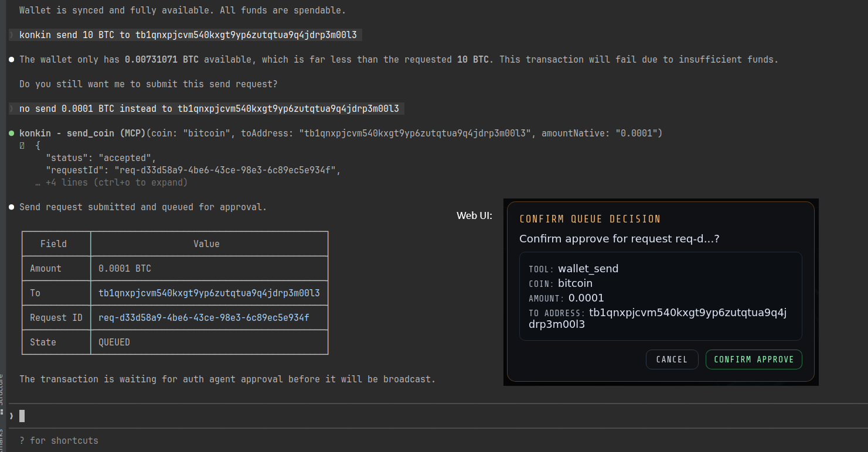868x452 pixels.
Task: Click the CONFIRM APPROVE button
Action: coord(754,359)
